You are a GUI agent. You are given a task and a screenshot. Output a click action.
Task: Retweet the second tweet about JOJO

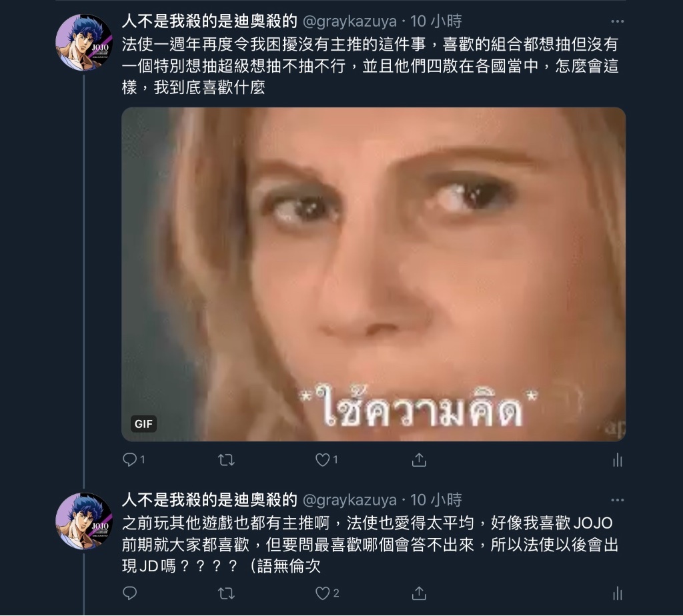[226, 593]
